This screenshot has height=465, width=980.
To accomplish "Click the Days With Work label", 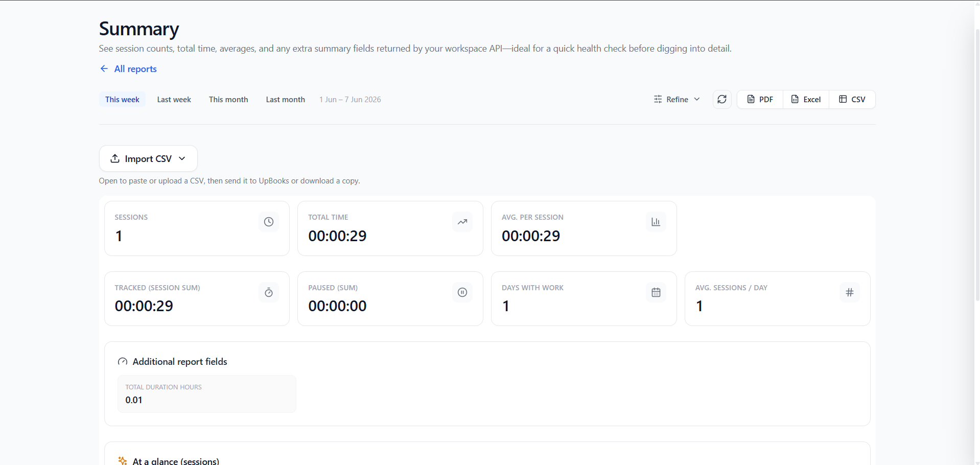I will tap(532, 288).
